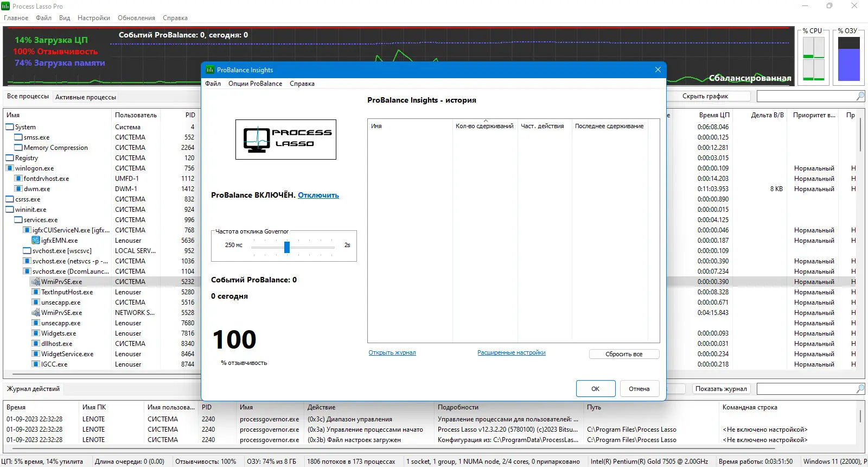Screen dimensions: 868x467
Task: Open Расширенные настройки link
Action: 512,352
